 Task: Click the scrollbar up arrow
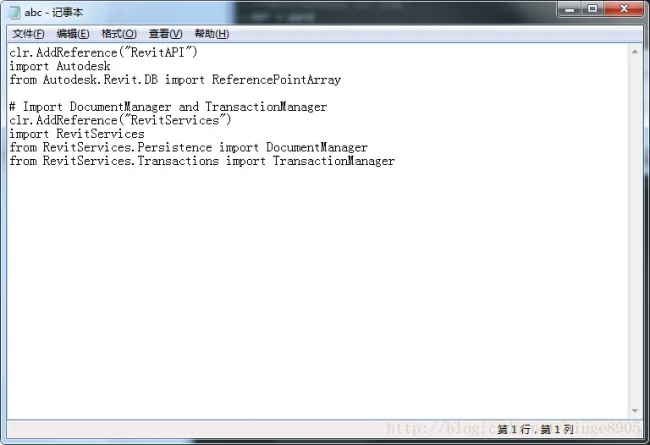(x=635, y=52)
